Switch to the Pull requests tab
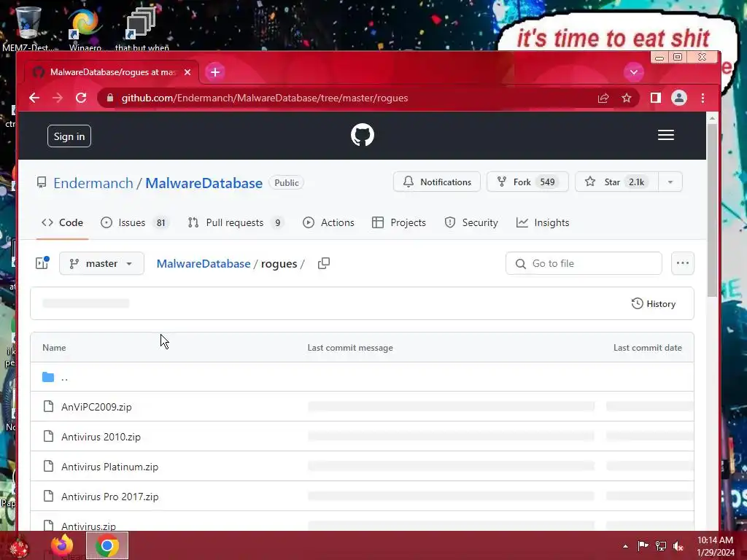 [236, 222]
